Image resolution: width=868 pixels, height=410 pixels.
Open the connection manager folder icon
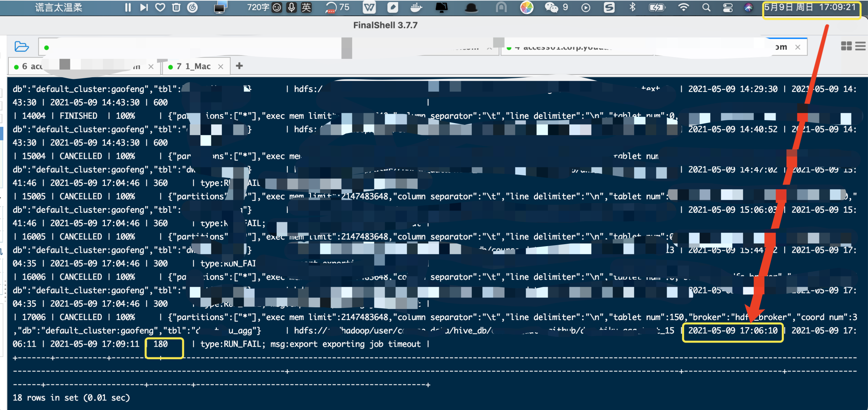pos(22,46)
